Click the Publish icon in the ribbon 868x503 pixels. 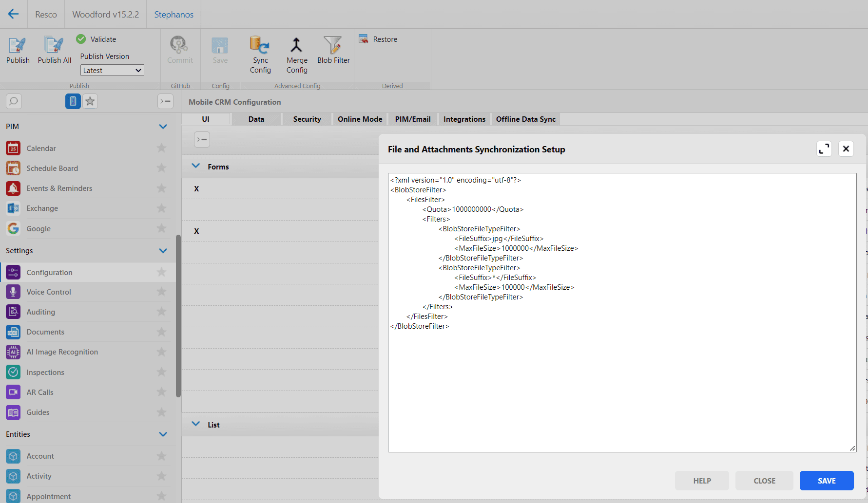pos(18,45)
